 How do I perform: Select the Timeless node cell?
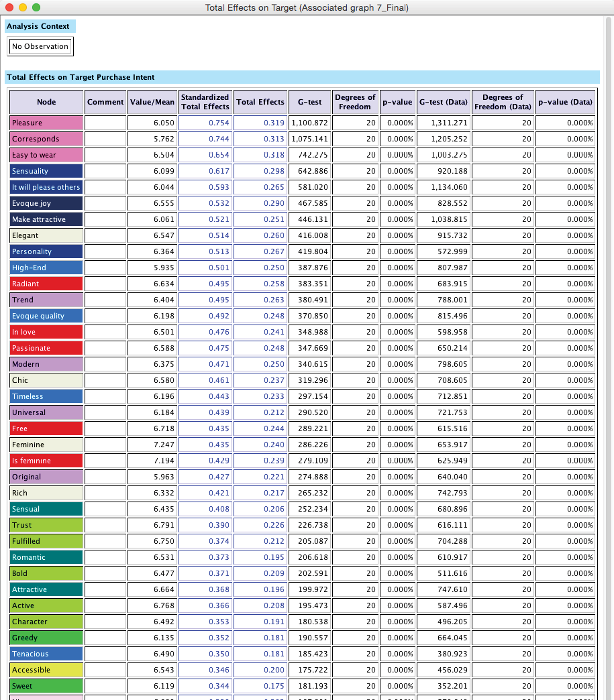pyautogui.click(x=46, y=396)
